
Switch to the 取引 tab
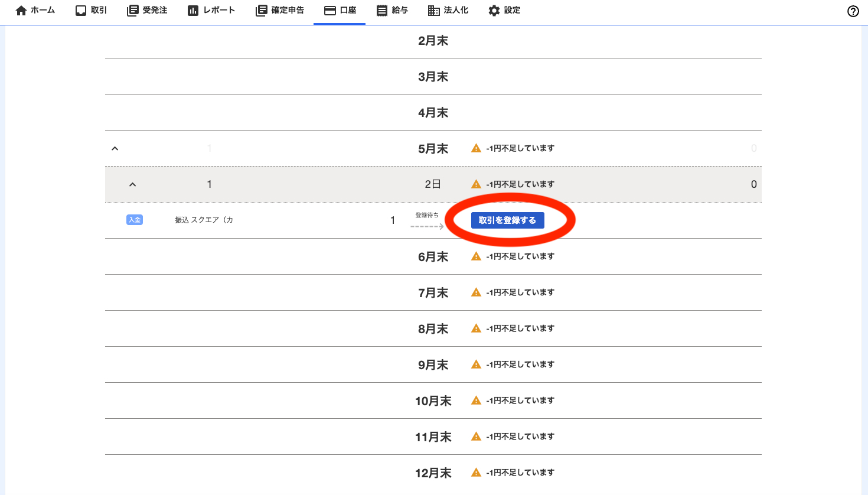(x=90, y=9)
